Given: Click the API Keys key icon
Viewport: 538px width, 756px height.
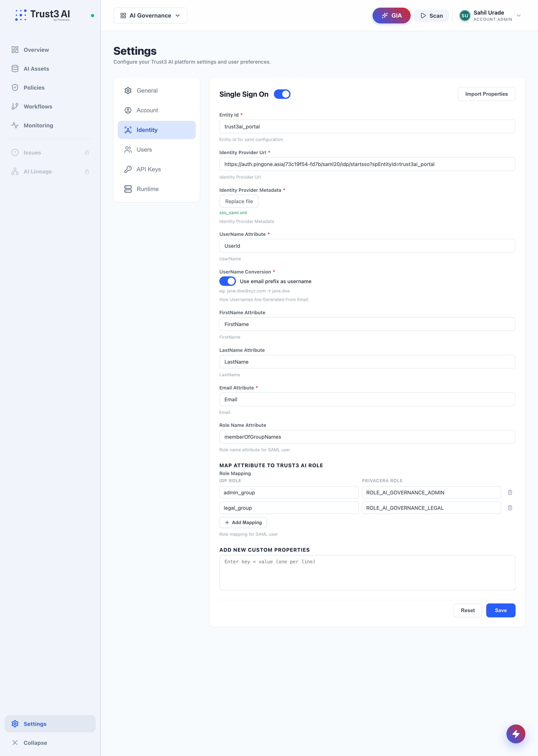Looking at the screenshot, I should 128,169.
